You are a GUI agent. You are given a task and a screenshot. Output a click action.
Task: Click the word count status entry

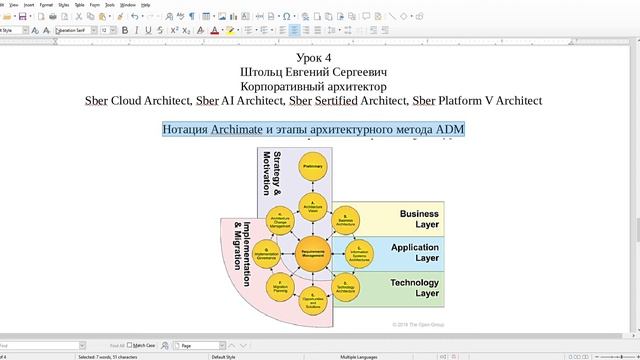(x=108, y=357)
